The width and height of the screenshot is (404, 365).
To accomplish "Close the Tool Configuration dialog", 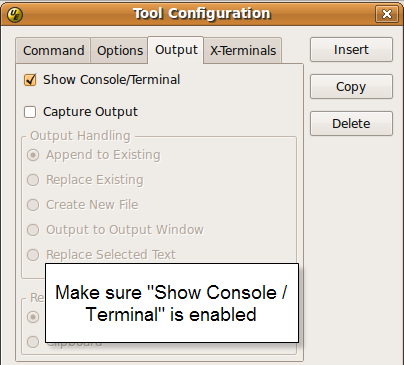I will point(387,14).
